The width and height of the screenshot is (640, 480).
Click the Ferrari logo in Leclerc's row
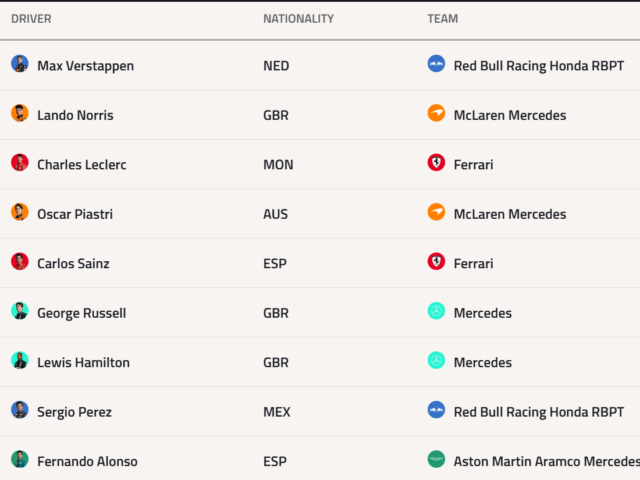pyautogui.click(x=436, y=162)
